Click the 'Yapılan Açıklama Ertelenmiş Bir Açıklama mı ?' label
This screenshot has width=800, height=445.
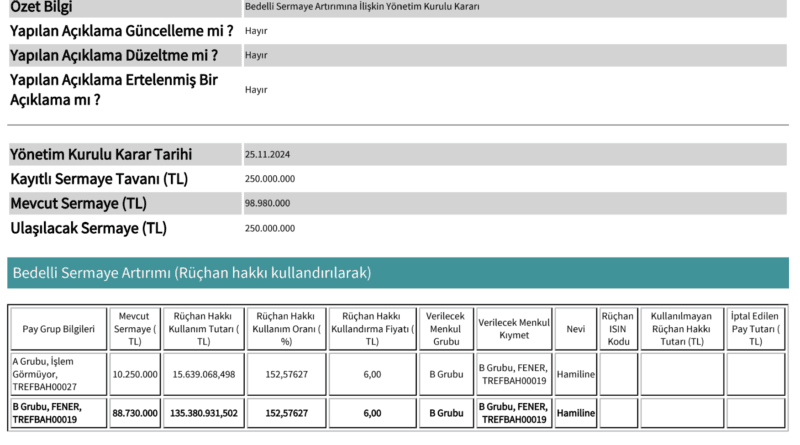(114, 90)
